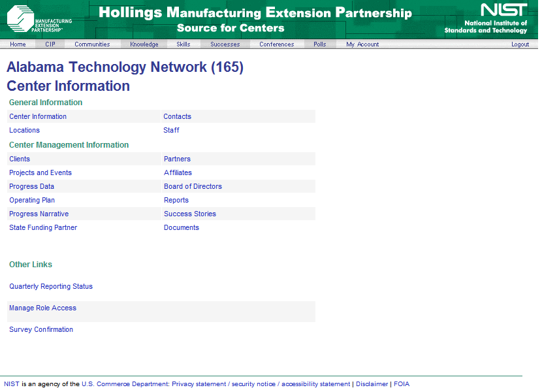Click the Other Links section heading
The height and width of the screenshot is (392, 542).
point(31,265)
